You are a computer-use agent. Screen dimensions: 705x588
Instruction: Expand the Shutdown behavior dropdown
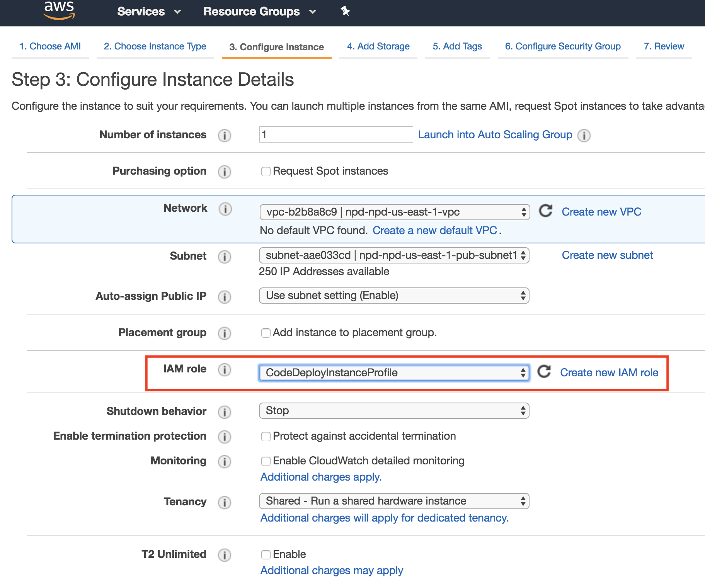[x=393, y=411]
